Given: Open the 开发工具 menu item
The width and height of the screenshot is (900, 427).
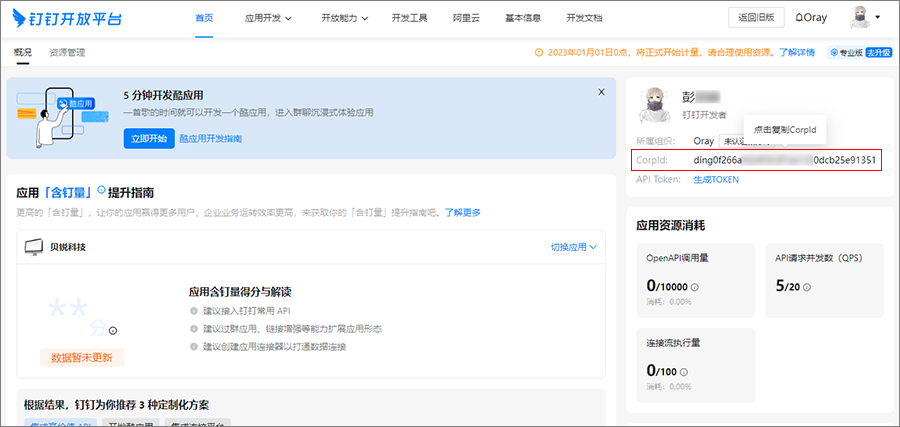Looking at the screenshot, I should (409, 18).
